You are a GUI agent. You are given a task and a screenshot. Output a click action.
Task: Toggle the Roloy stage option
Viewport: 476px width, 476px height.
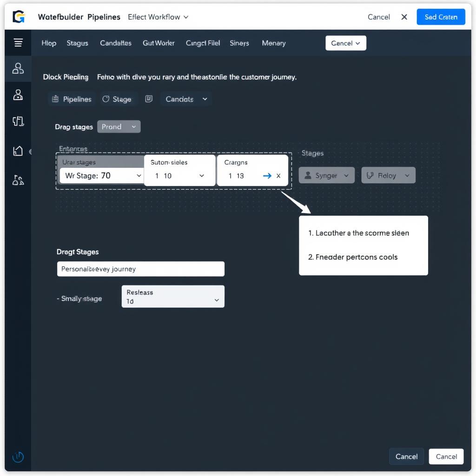pos(388,175)
